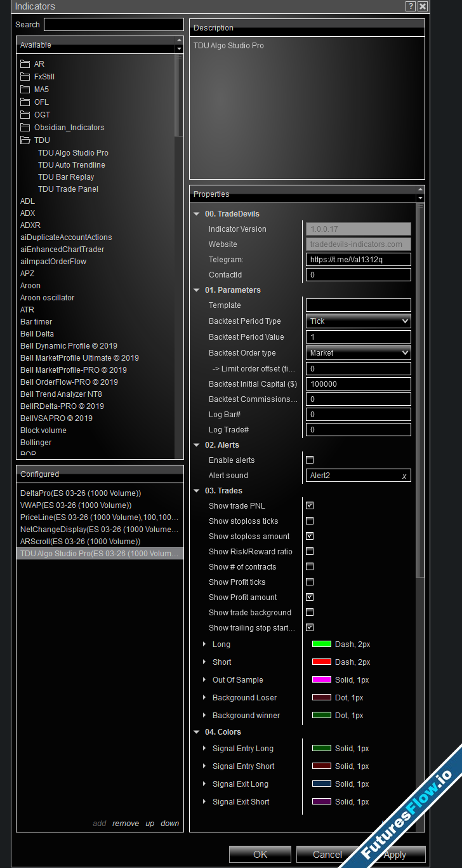462x868 pixels.
Task: Enable the alerts checkbox
Action: (310, 460)
